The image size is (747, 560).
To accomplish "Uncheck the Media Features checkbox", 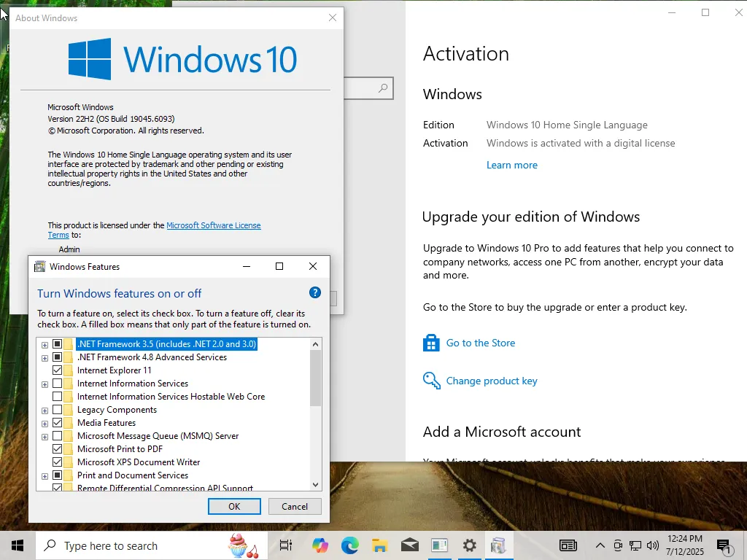I will pos(57,422).
